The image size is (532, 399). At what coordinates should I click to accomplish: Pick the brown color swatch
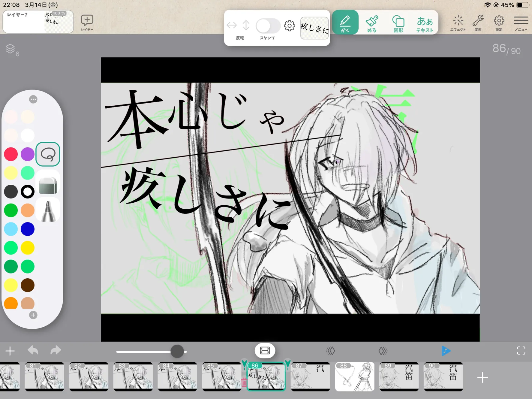click(28, 285)
